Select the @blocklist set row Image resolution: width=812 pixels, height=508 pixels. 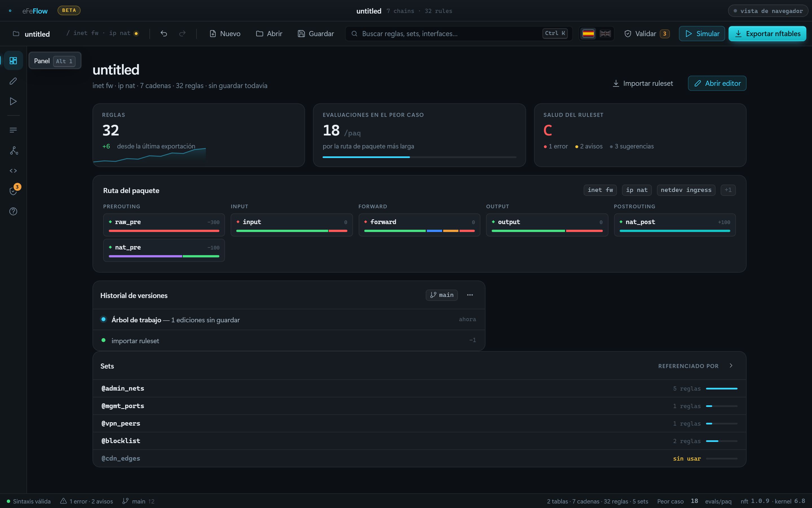pos(420,441)
